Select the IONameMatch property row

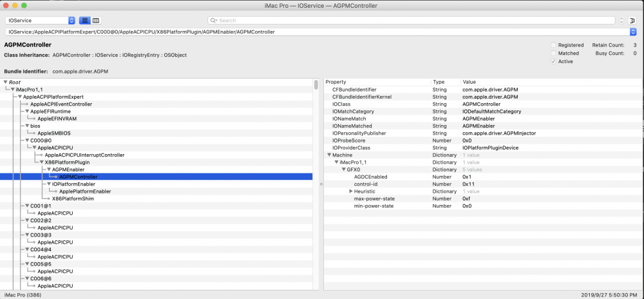[x=483, y=119]
